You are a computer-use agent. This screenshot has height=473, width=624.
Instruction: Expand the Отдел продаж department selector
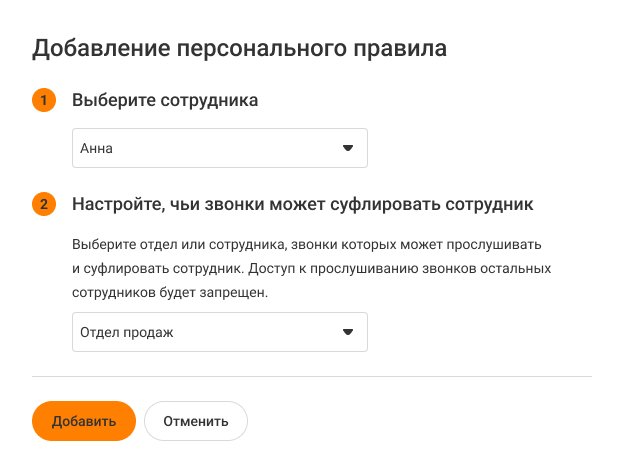point(219,332)
